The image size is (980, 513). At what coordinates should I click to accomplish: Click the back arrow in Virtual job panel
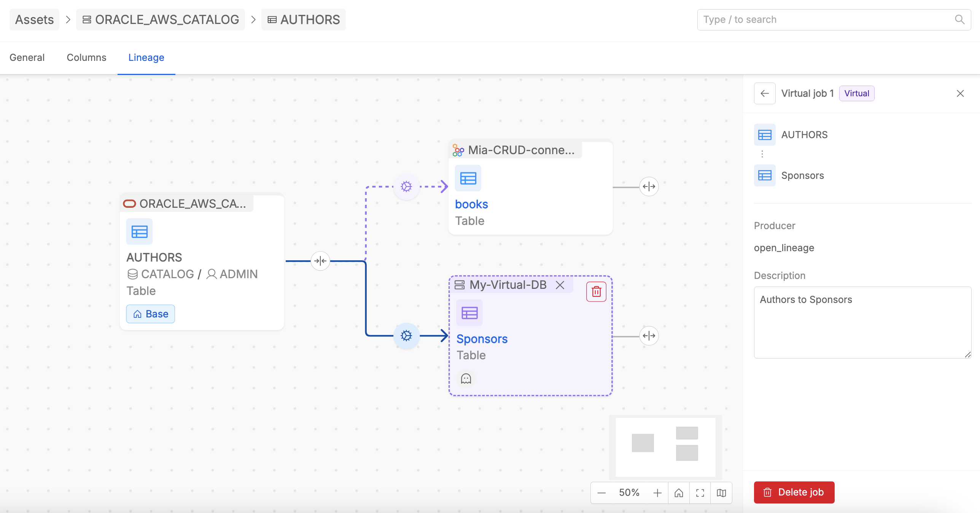tap(765, 94)
